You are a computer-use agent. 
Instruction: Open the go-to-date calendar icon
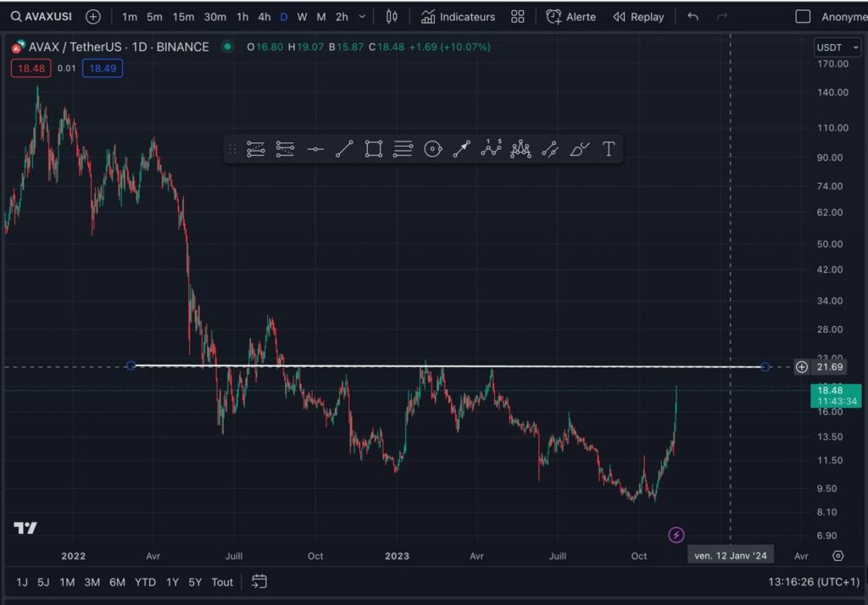[x=259, y=581]
